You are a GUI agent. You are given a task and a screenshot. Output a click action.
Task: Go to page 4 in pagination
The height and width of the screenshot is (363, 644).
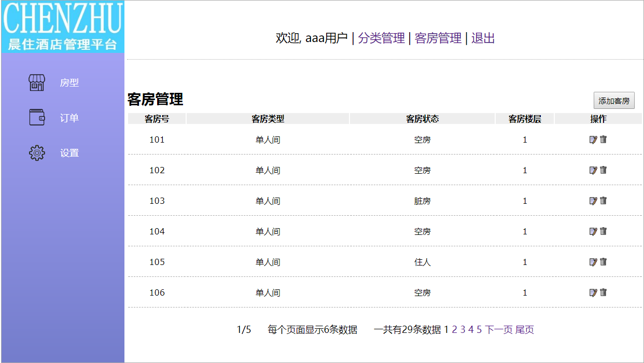tap(471, 329)
